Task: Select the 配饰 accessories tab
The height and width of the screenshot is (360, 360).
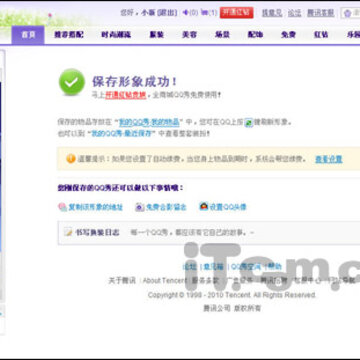Action: coord(255,35)
